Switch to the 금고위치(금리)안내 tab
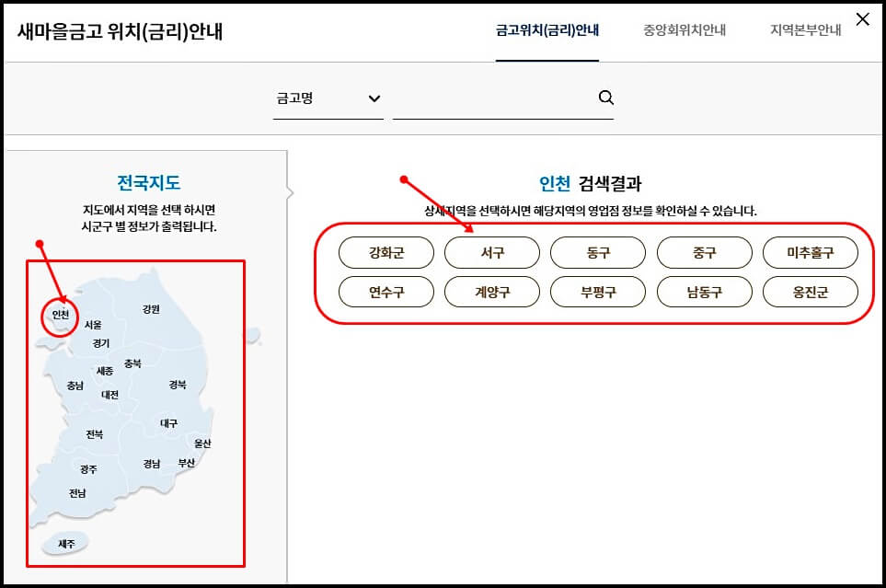886x588 pixels. (x=547, y=30)
